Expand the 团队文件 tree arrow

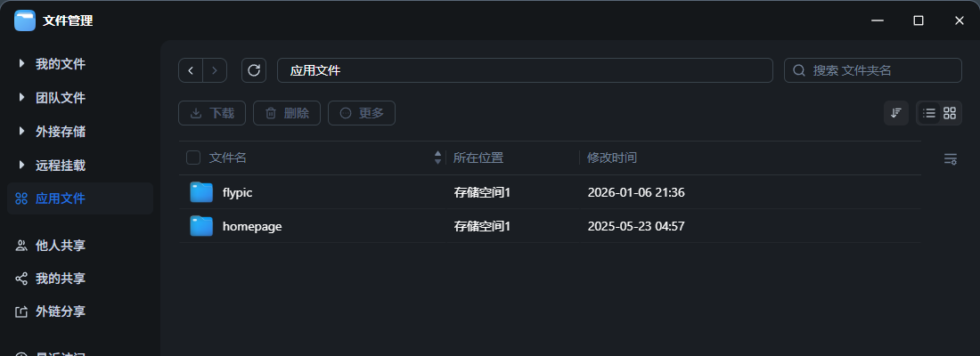tap(21, 98)
